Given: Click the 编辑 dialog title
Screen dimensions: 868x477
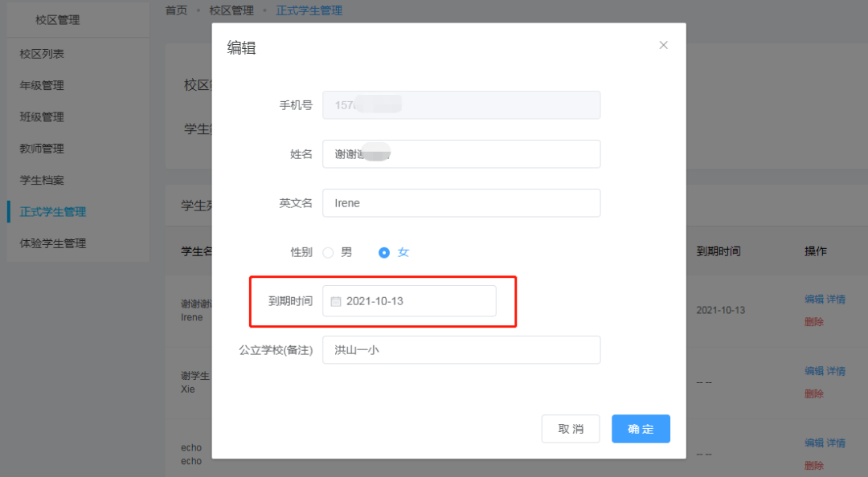Looking at the screenshot, I should [x=241, y=48].
